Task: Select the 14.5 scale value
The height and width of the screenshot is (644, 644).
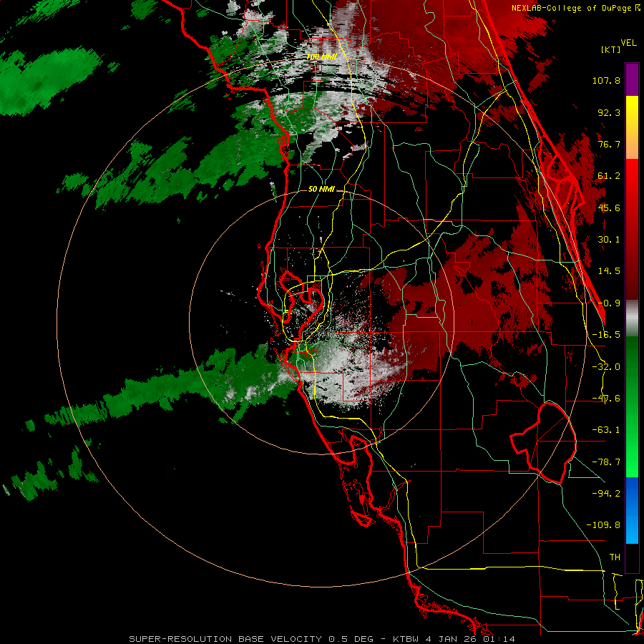Action: click(609, 271)
